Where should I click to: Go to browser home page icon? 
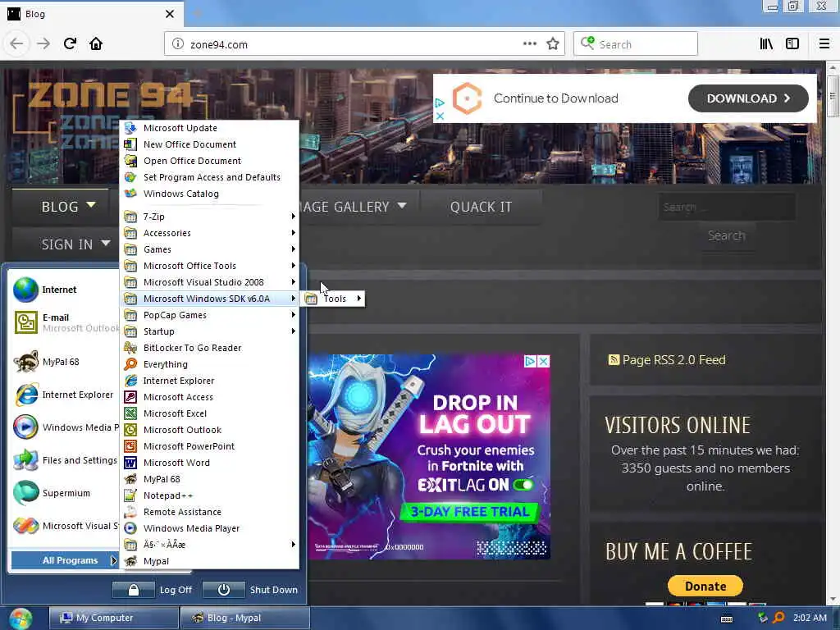click(96, 43)
